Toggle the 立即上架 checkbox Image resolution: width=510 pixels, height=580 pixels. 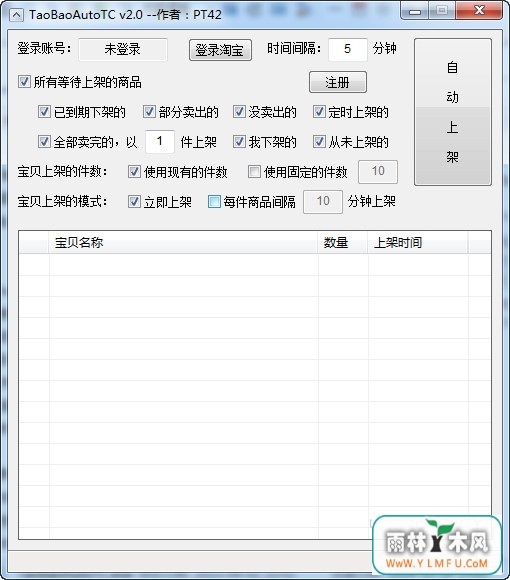pos(134,202)
